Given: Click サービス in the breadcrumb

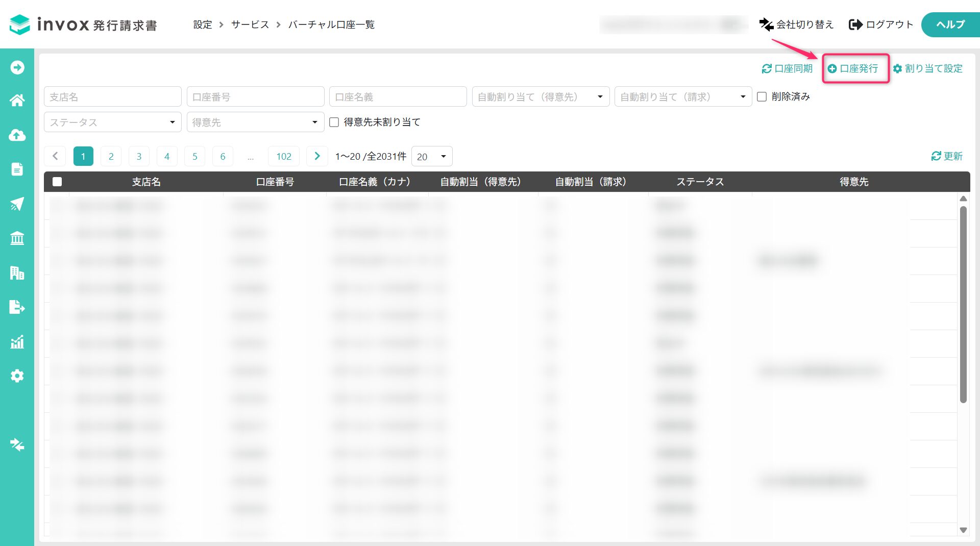Looking at the screenshot, I should pos(250,24).
